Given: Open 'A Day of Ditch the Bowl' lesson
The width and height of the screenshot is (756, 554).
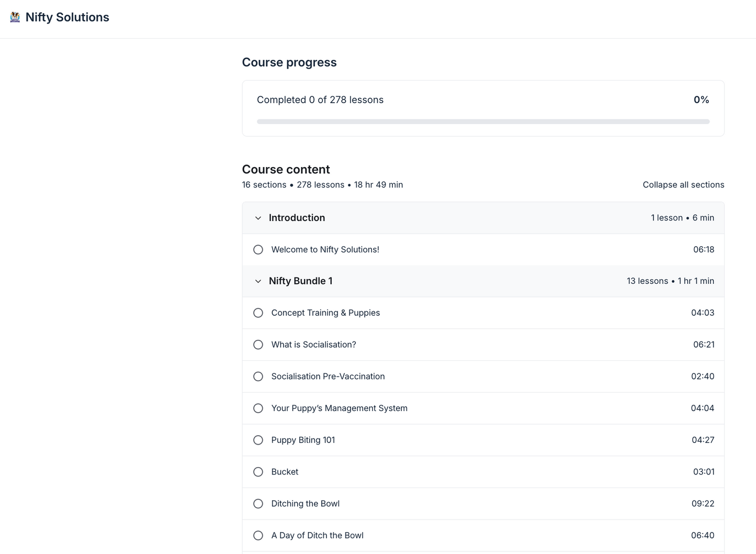Looking at the screenshot, I should pyautogui.click(x=317, y=536).
